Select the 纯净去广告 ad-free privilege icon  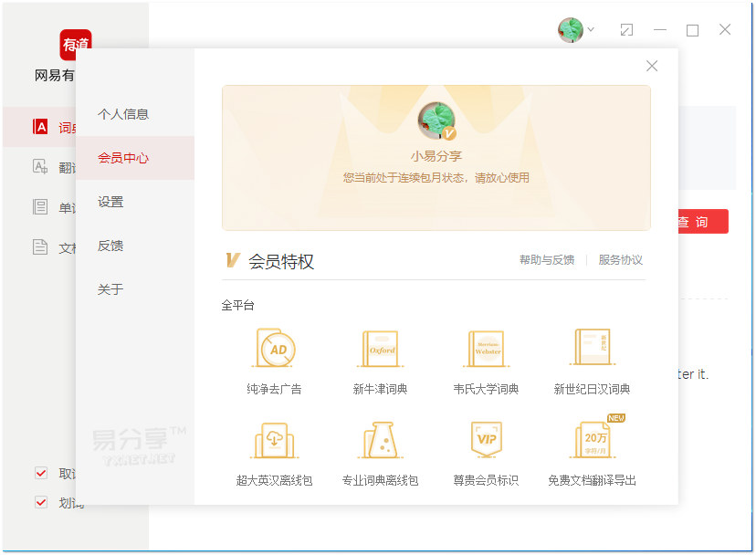coord(274,349)
